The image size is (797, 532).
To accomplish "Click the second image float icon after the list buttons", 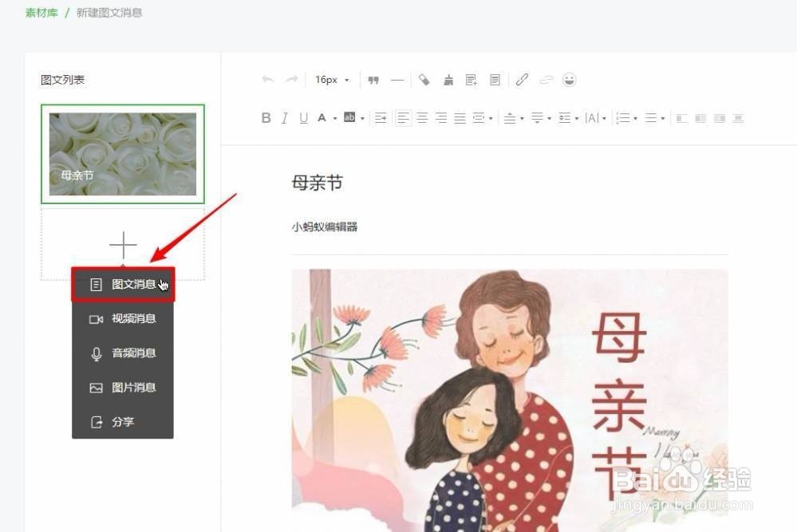I will coord(700,118).
